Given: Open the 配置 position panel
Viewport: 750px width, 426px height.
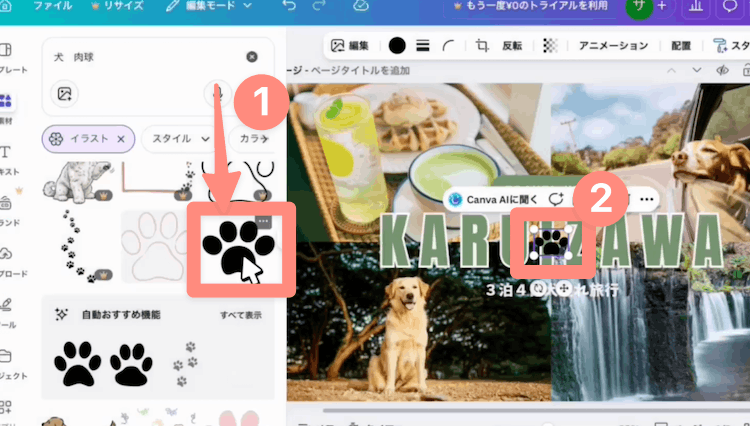Looking at the screenshot, I should (681, 45).
